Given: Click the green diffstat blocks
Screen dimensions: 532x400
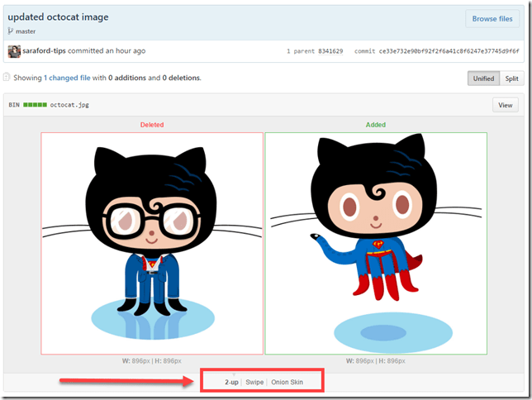Looking at the screenshot, I should [x=35, y=105].
